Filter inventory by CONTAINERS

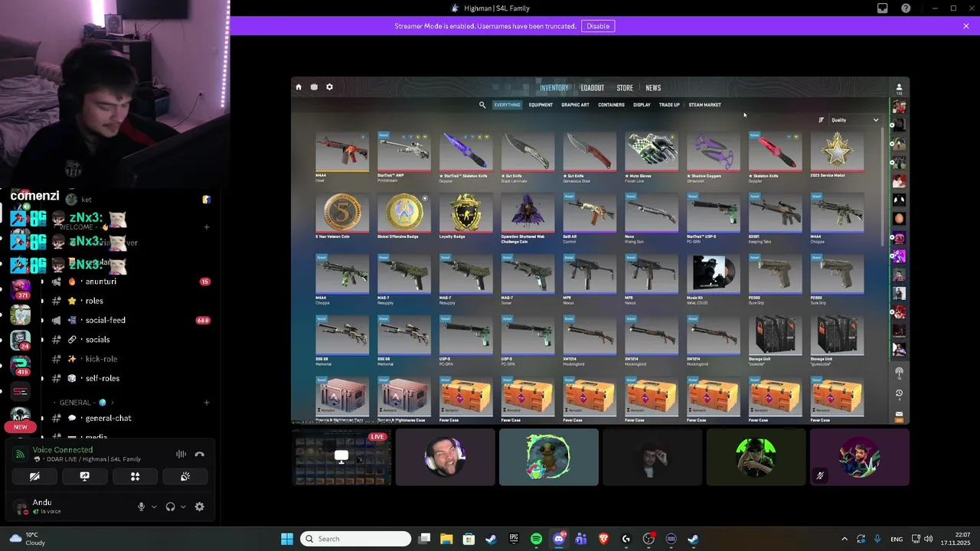click(x=611, y=105)
